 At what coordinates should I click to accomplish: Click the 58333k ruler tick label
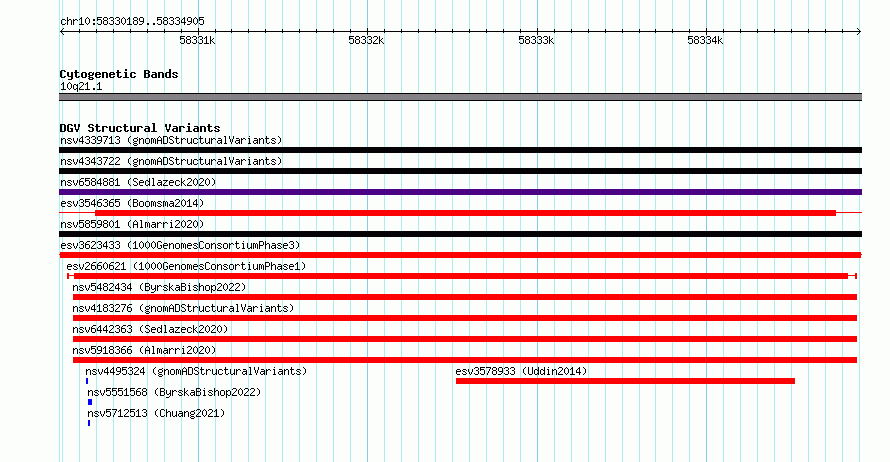click(536, 40)
